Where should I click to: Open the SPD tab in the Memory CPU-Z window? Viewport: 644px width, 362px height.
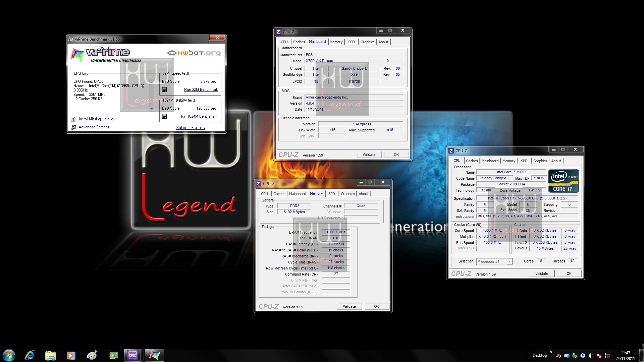(331, 194)
